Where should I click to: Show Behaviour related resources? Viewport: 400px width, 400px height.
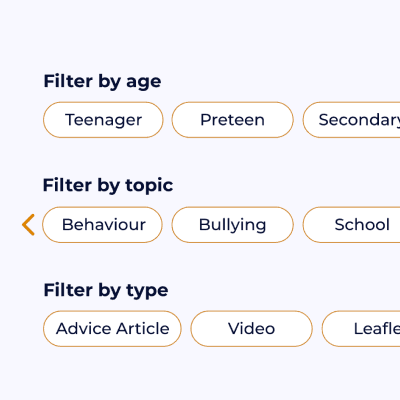click(102, 225)
